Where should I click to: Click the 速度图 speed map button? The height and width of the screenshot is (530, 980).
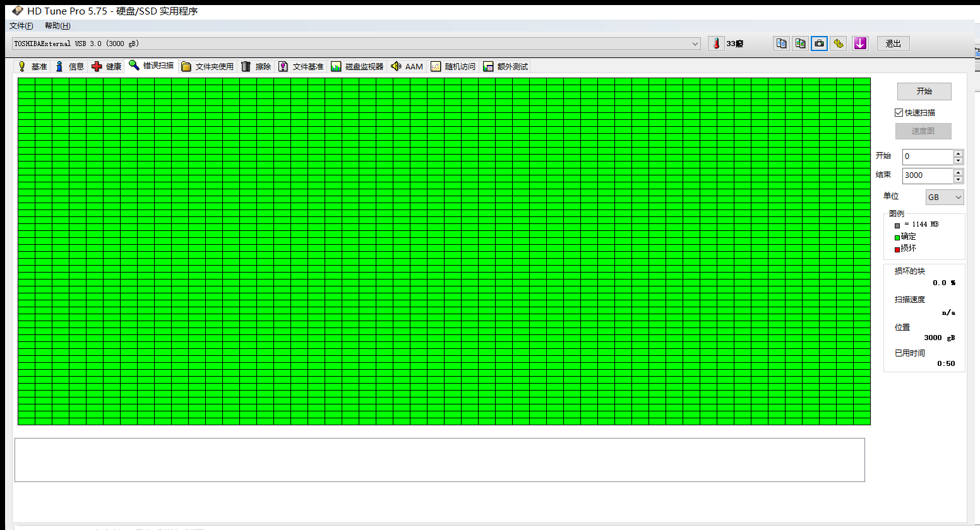923,131
